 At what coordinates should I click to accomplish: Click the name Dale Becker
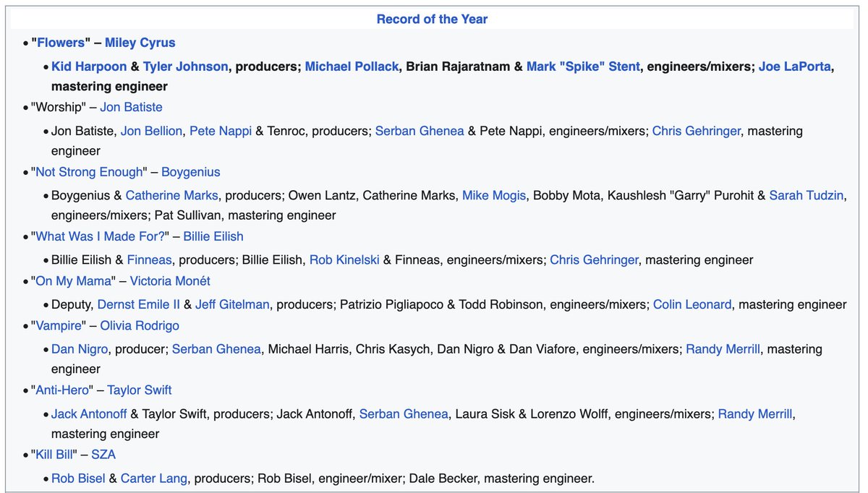pos(444,478)
